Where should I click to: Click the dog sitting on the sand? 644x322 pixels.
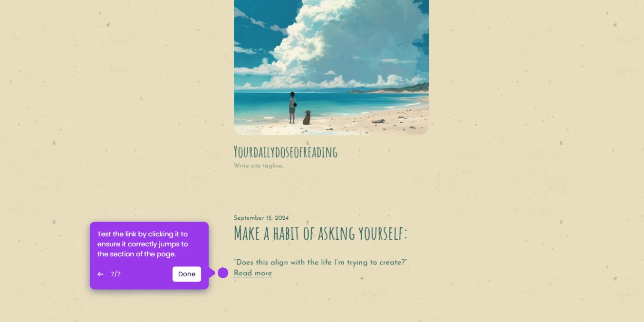307,117
